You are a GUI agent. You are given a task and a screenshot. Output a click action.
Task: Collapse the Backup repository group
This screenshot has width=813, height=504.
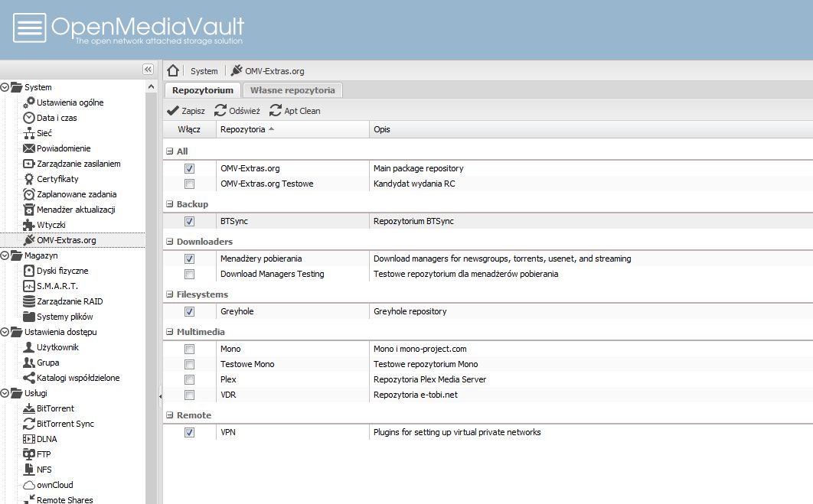[x=169, y=204]
